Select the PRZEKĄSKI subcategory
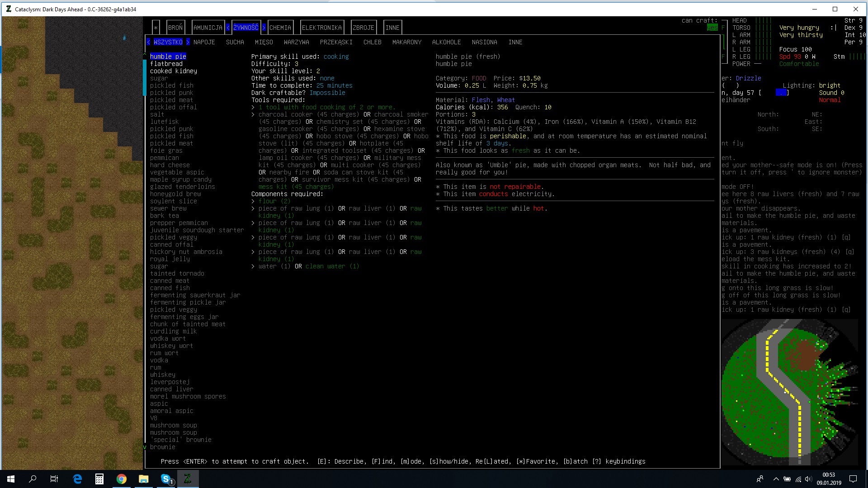Image resolution: width=868 pixels, height=488 pixels. (x=336, y=42)
